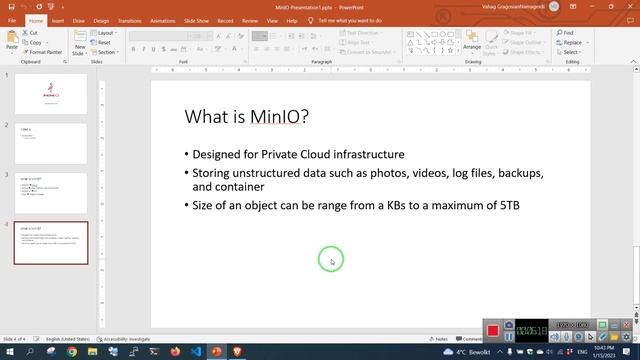Click the Cut scissors button
Image resolution: width=640 pixels, height=360 pixels.
(30, 33)
